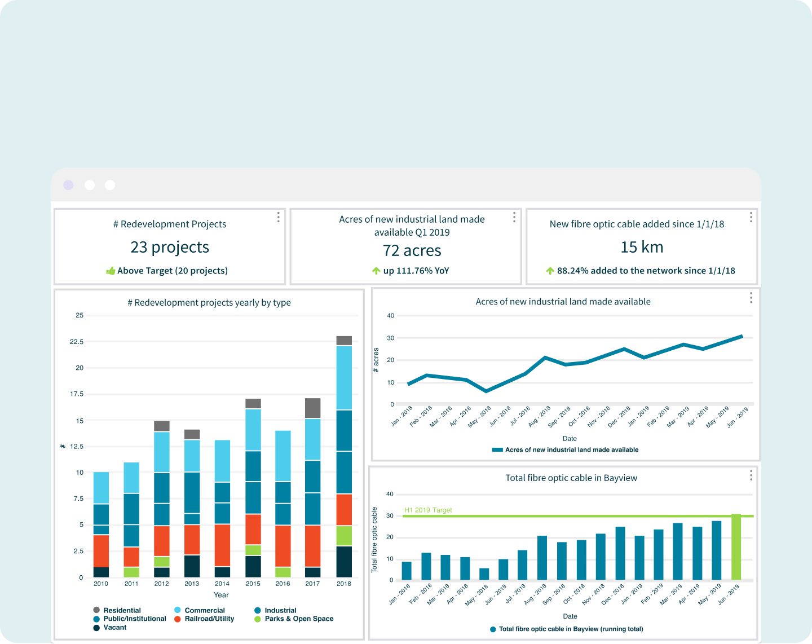Hide Parks & Open Space legend entry
The height and width of the screenshot is (644, 812).
pyautogui.click(x=299, y=619)
